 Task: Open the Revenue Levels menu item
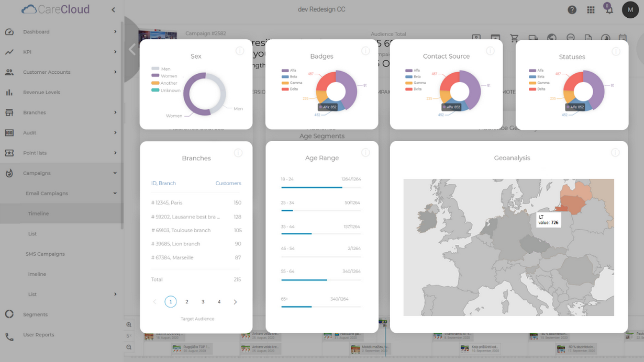(x=41, y=92)
